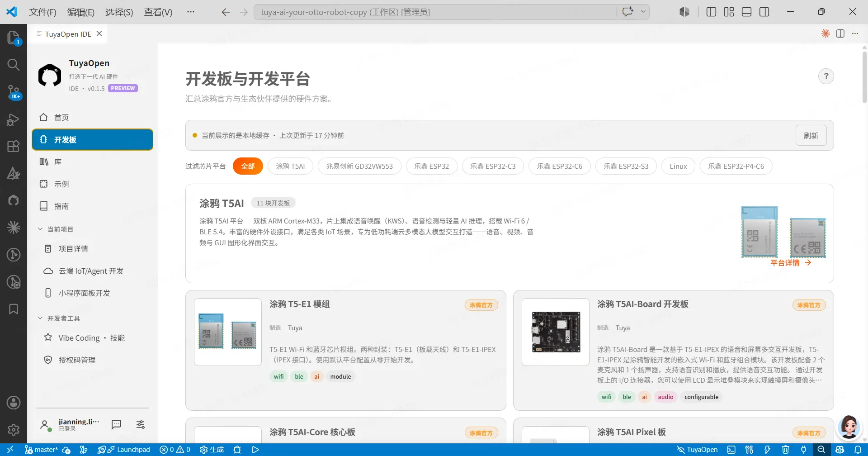Open the Search icon in activity bar

[14, 65]
